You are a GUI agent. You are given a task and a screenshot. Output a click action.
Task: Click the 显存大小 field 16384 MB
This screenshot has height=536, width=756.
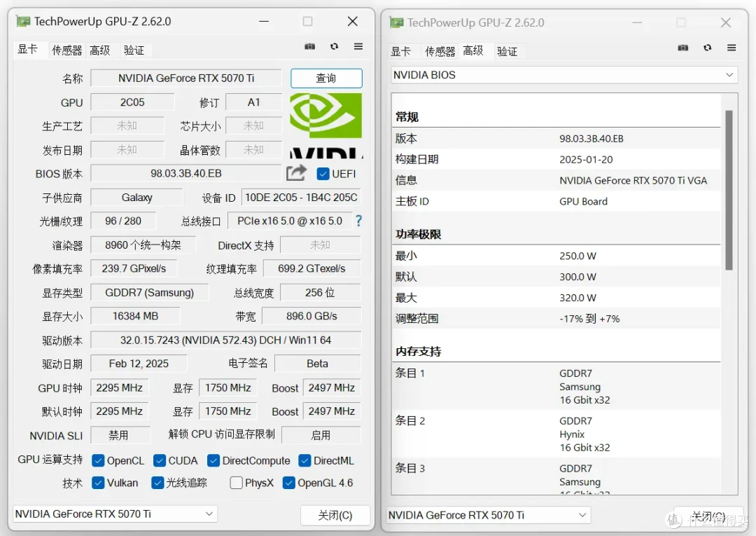click(x=136, y=316)
